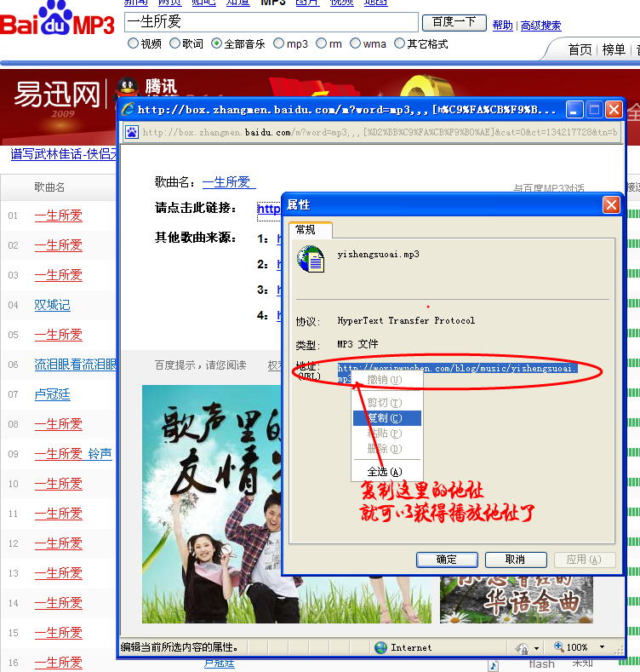The width and height of the screenshot is (640, 672).
Task: Click the Internet zone globe icon in status bar
Action: click(x=380, y=647)
